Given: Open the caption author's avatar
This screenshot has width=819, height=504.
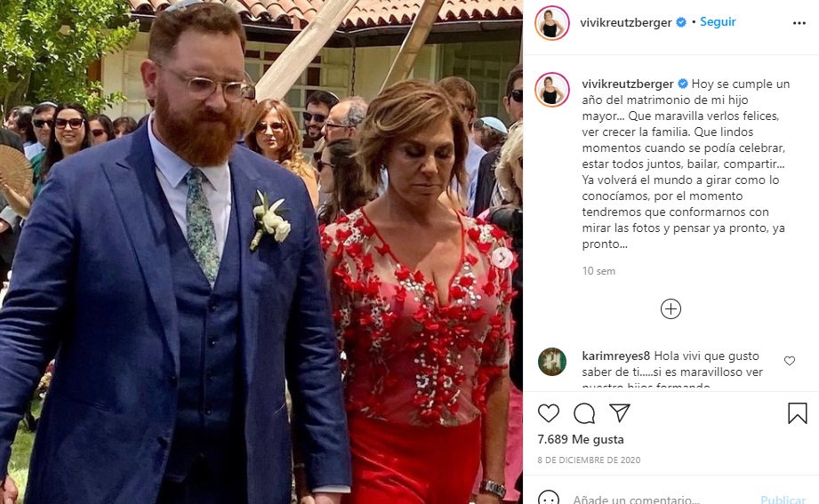Looking at the screenshot, I should pos(552,90).
